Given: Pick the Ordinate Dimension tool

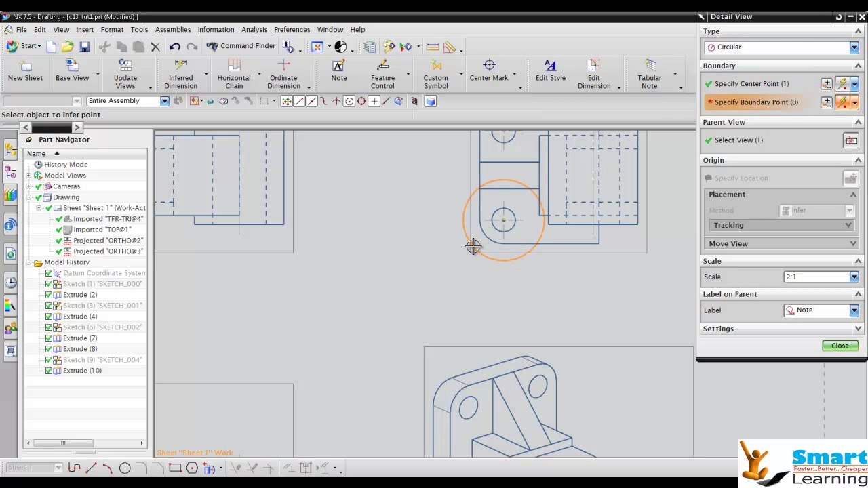Looking at the screenshot, I should [x=283, y=74].
